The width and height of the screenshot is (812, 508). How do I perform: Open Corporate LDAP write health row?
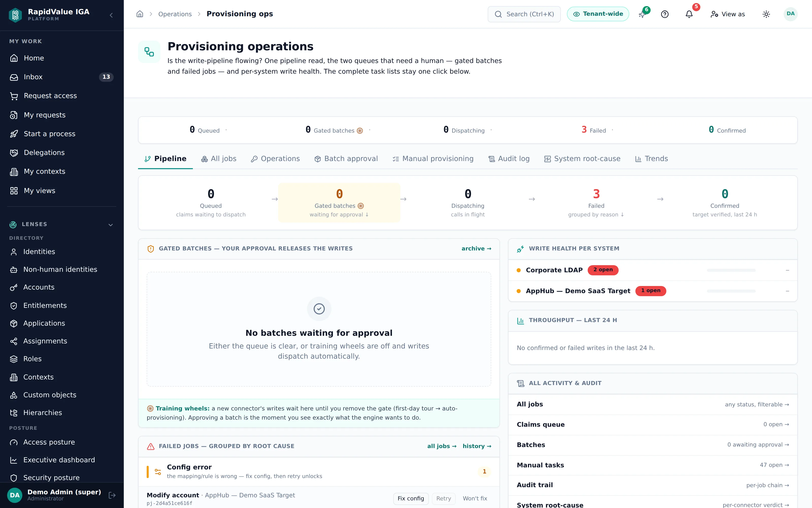pyautogui.click(x=653, y=270)
